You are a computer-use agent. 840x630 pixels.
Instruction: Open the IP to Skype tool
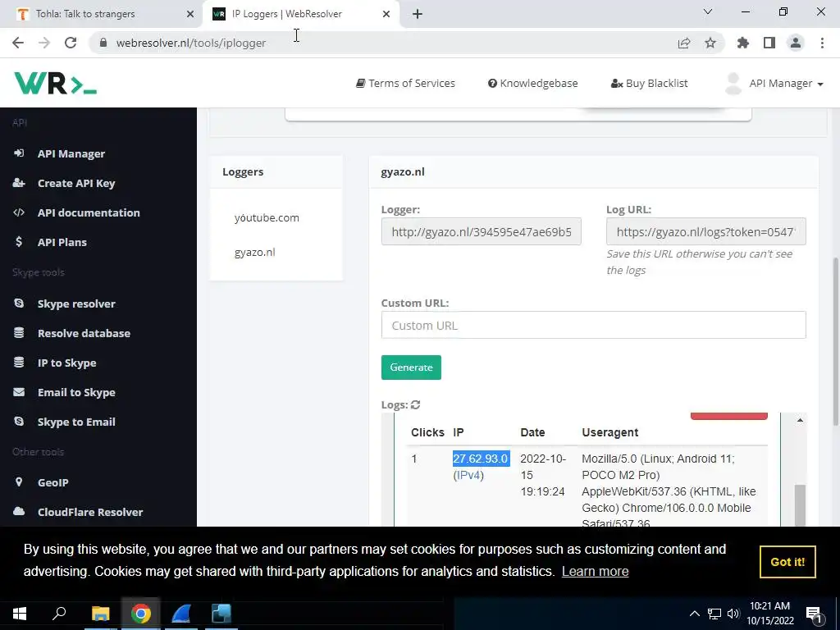tap(67, 363)
